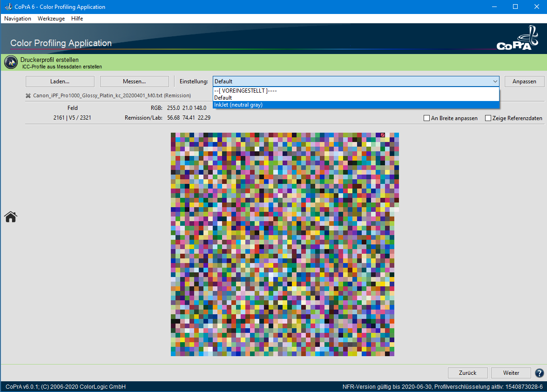Image resolution: width=547 pixels, height=392 pixels.
Task: Click the Anpassen button
Action: click(x=524, y=81)
